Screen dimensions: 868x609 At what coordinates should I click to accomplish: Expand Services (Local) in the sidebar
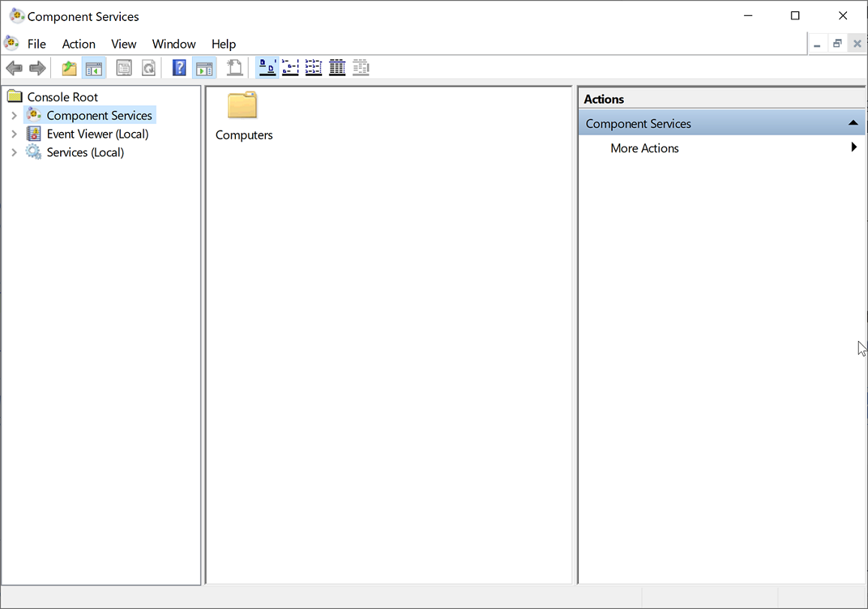click(14, 152)
